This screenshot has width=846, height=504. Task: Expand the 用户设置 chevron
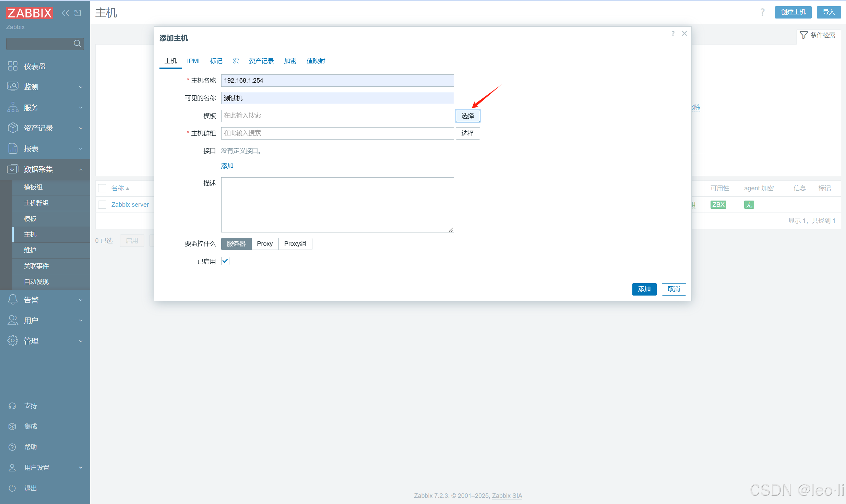point(81,467)
